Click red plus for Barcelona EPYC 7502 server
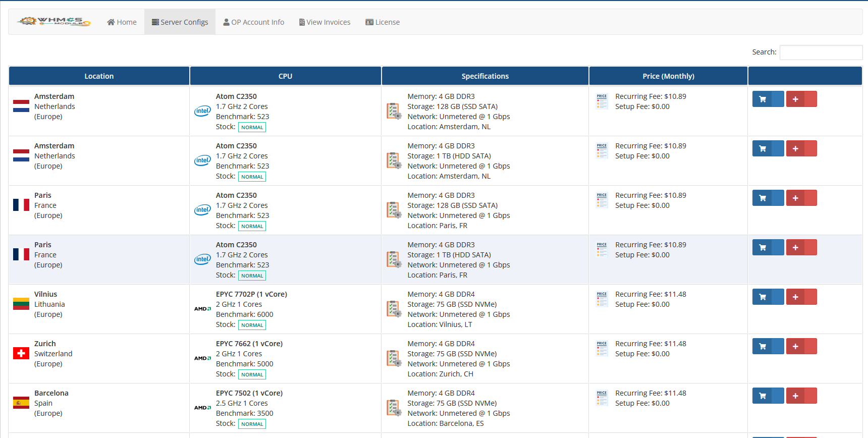 [x=801, y=396]
